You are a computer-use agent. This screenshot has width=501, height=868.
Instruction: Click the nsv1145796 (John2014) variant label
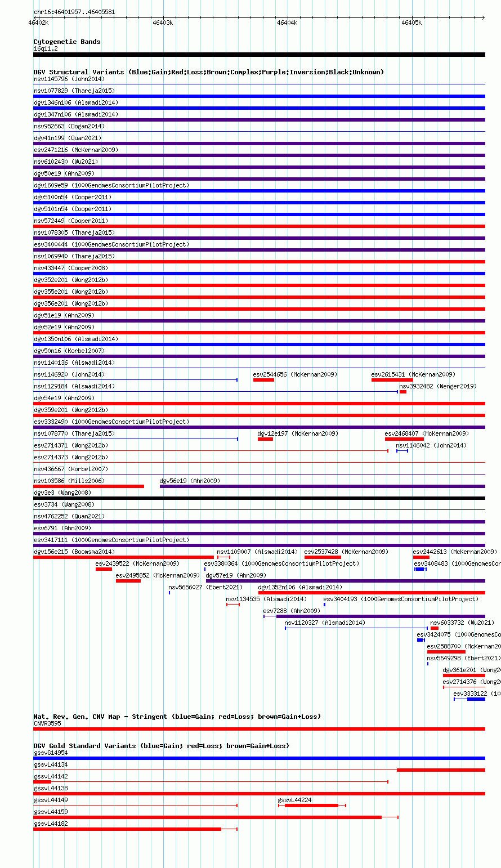69,79
